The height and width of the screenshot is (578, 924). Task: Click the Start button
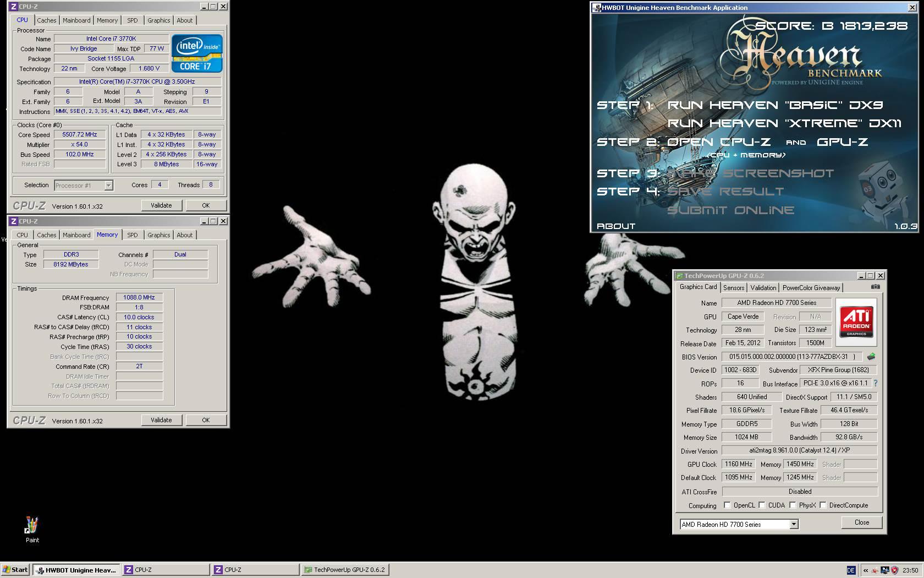pos(15,570)
